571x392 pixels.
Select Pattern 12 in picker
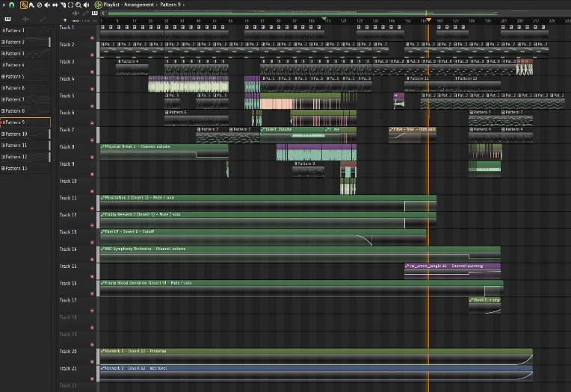coord(25,157)
